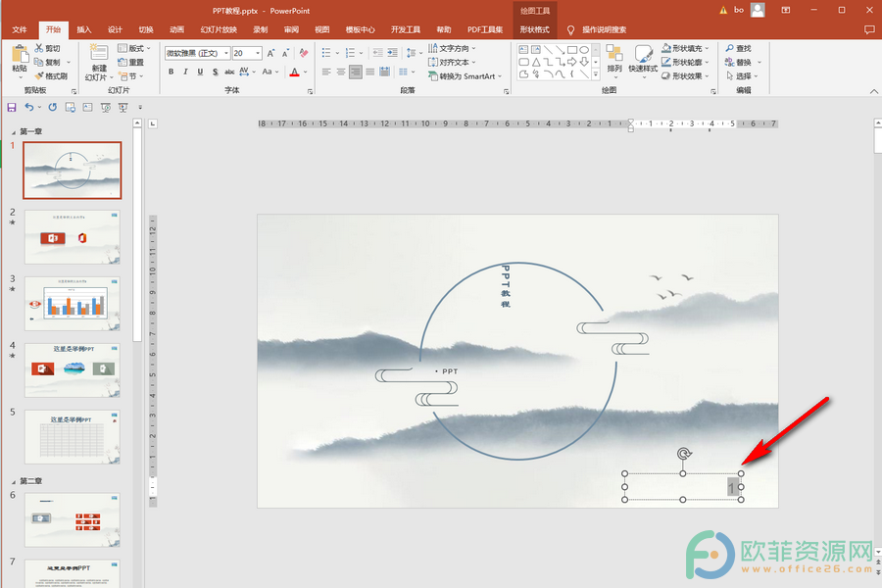This screenshot has height=588, width=882.
Task: Select the text box shape in gallery
Action: pos(523,50)
